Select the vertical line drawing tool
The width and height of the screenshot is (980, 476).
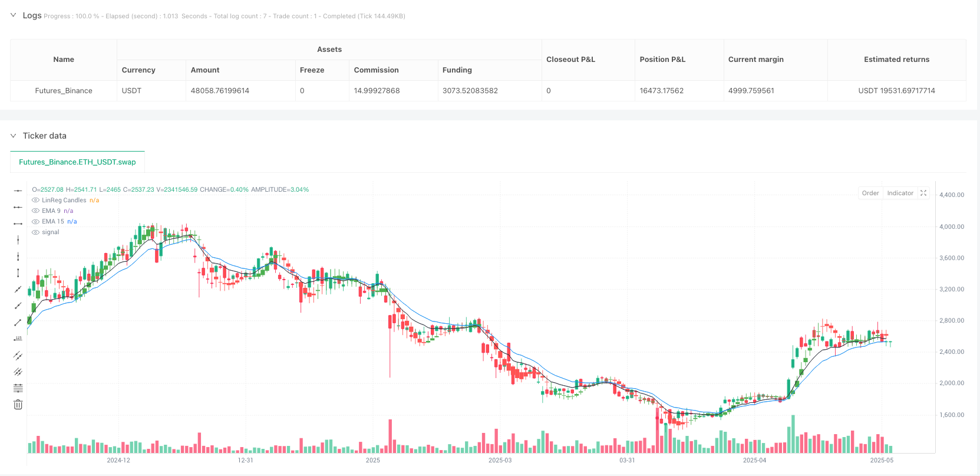[18, 239]
